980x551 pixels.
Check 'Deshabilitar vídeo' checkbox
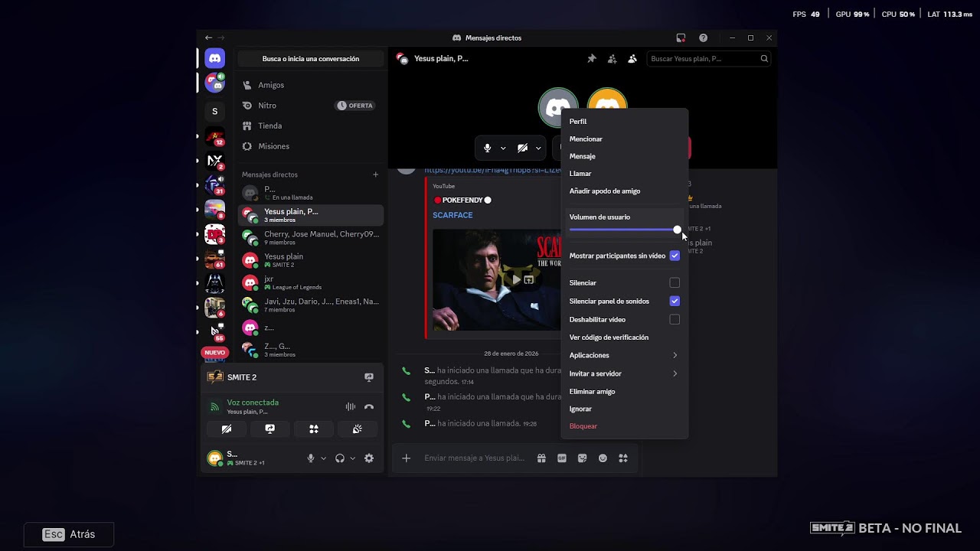click(675, 319)
